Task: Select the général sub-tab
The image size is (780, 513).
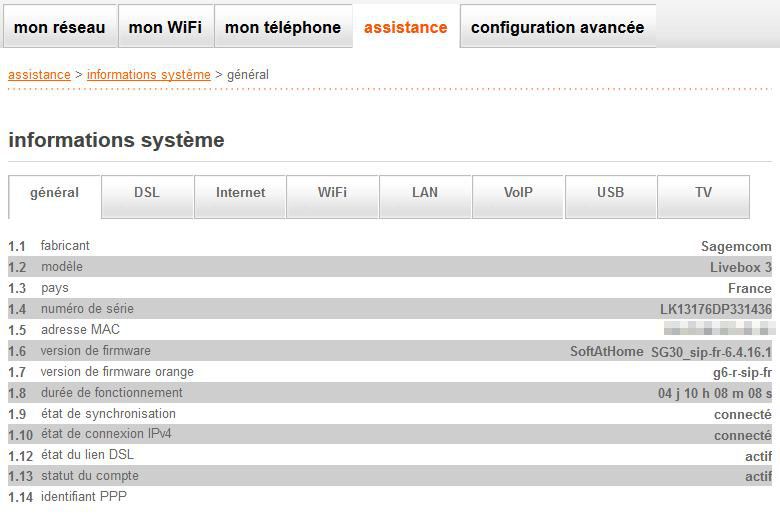Action: click(55, 193)
